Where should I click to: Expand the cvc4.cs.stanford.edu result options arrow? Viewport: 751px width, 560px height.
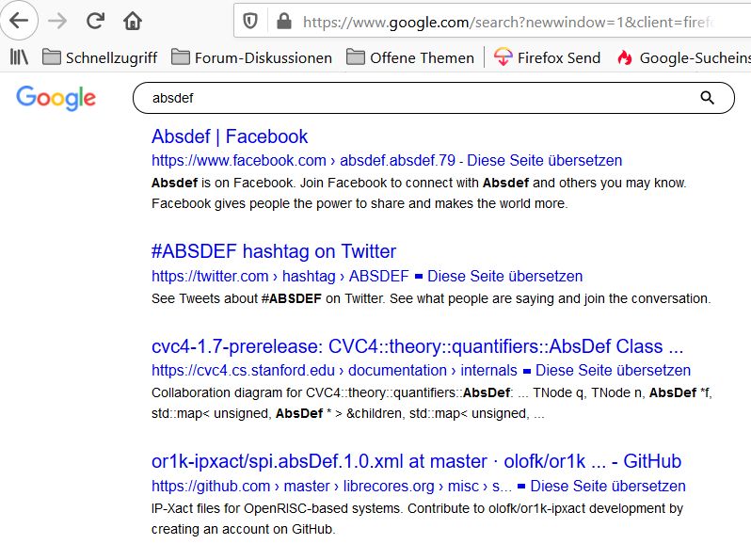click(527, 371)
